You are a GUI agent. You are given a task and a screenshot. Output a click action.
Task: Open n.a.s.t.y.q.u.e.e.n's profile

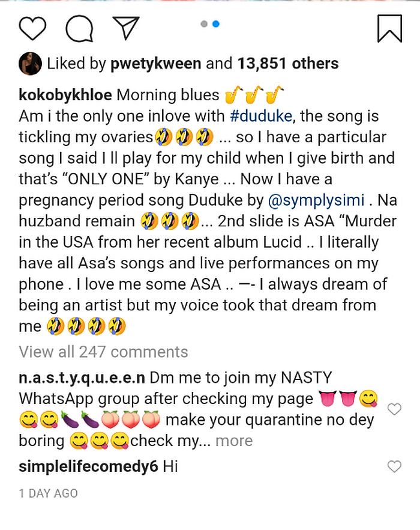tap(82, 378)
